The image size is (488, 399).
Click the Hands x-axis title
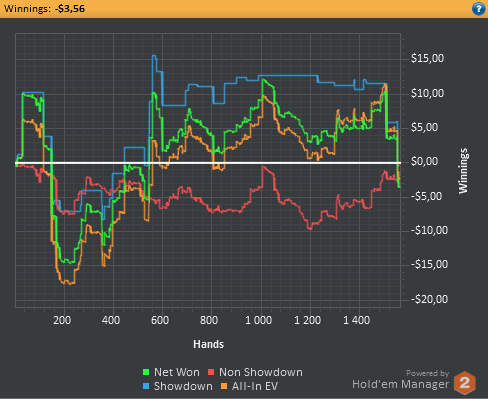click(208, 344)
